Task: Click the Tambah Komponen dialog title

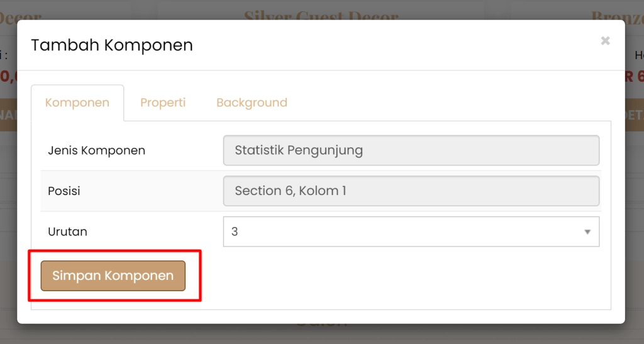Action: point(112,45)
